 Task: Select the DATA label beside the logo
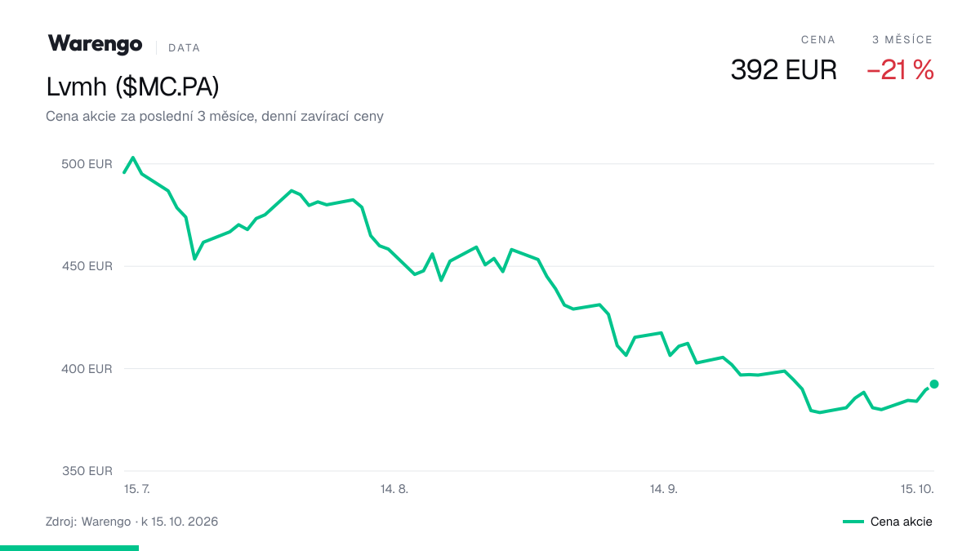tap(184, 48)
